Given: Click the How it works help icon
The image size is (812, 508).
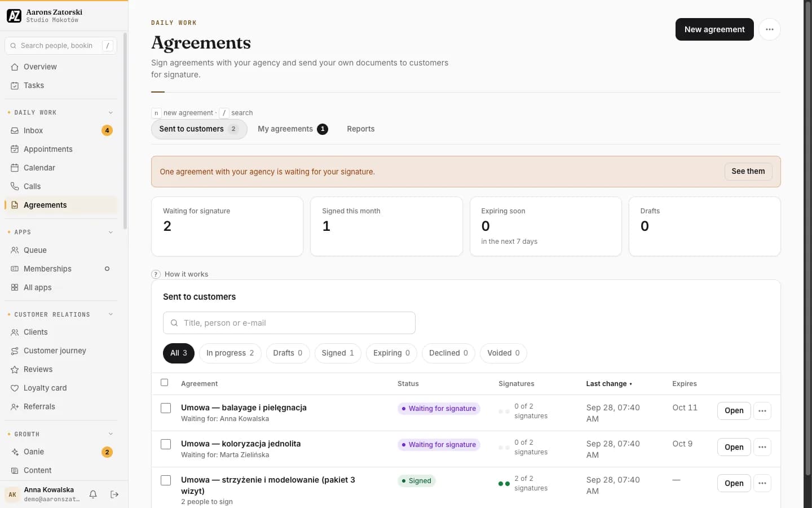Looking at the screenshot, I should pos(156,274).
